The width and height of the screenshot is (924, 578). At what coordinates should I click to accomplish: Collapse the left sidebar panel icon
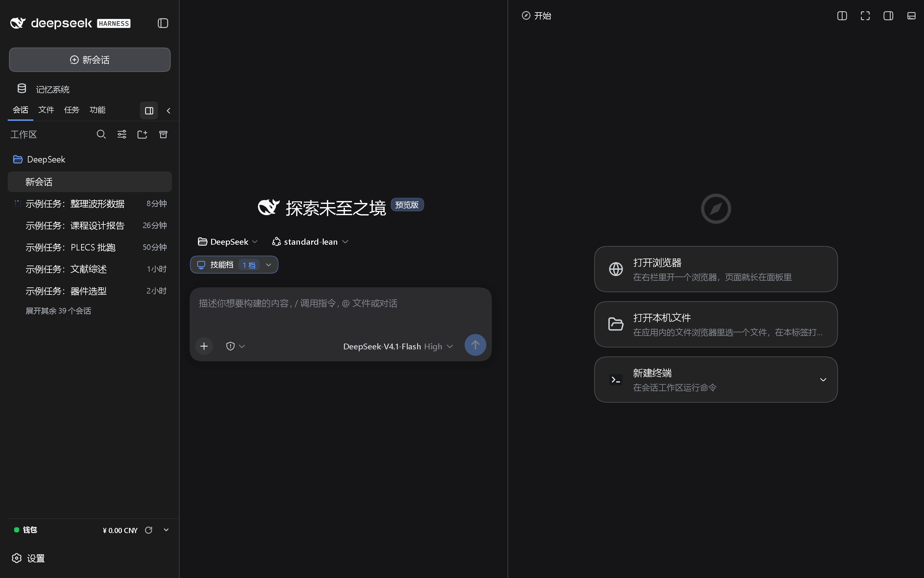163,23
